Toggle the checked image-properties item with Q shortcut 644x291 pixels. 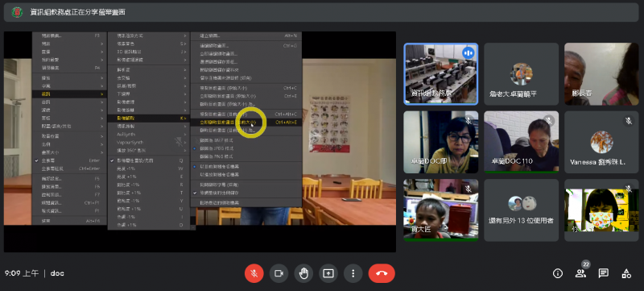(149, 160)
